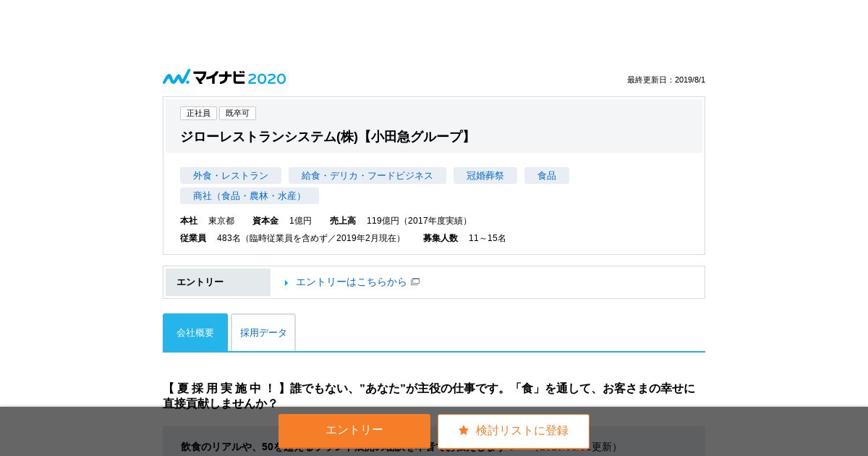Click the 夏採用実施中 headline text
This screenshot has height=456, width=868.
[429, 396]
